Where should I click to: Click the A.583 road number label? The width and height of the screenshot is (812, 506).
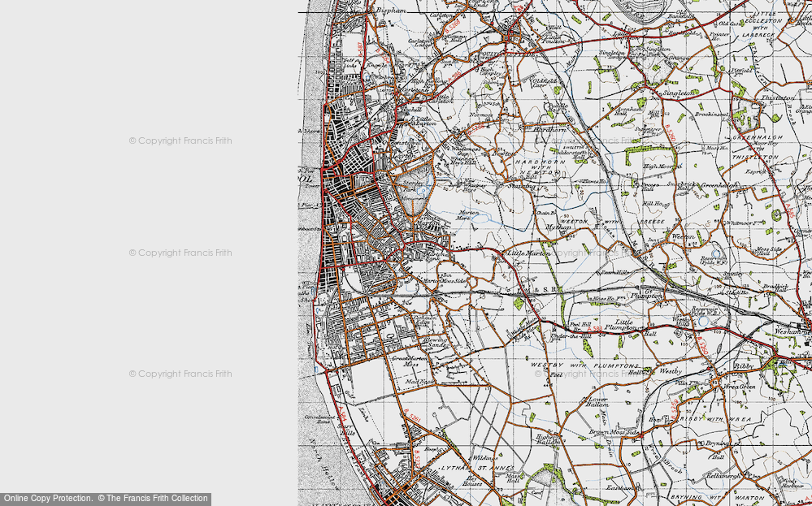(594, 329)
